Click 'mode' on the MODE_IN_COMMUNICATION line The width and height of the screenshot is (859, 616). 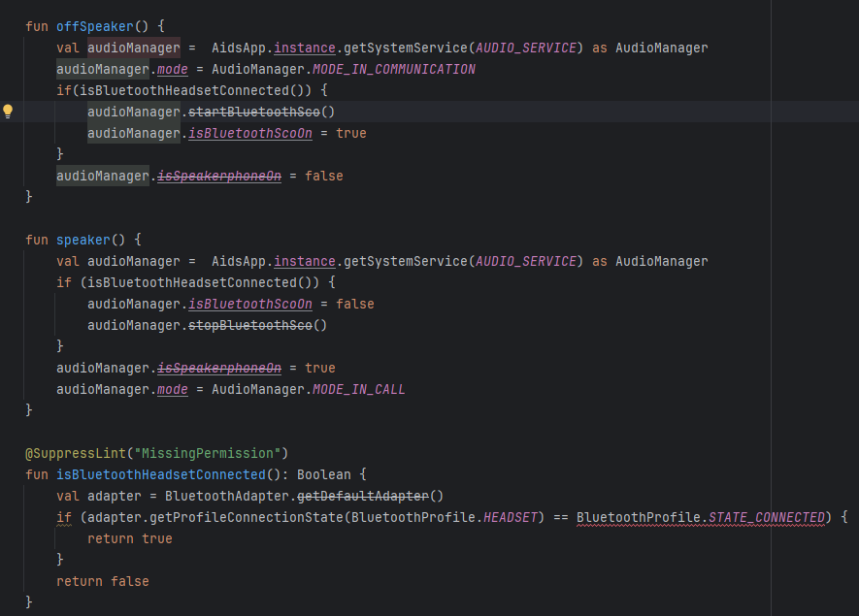coord(173,69)
